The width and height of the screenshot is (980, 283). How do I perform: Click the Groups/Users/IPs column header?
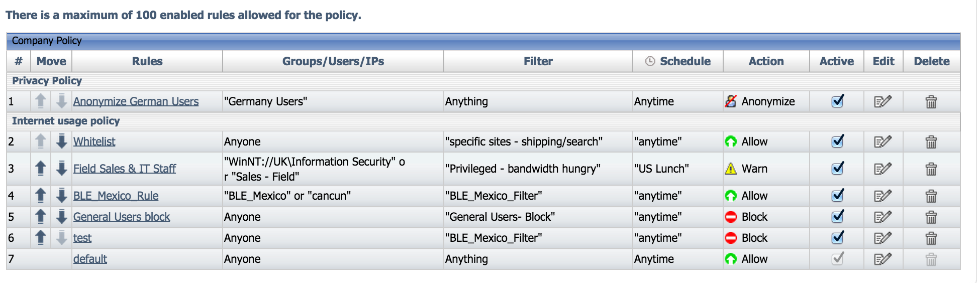click(x=333, y=62)
